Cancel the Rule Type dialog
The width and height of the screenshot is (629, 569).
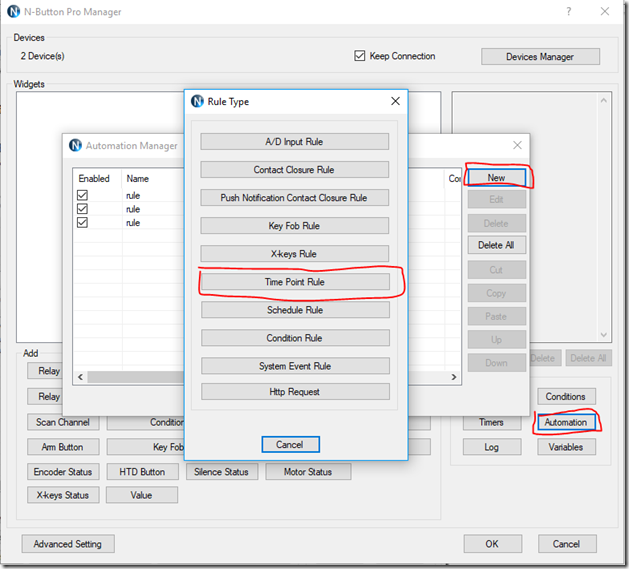290,445
